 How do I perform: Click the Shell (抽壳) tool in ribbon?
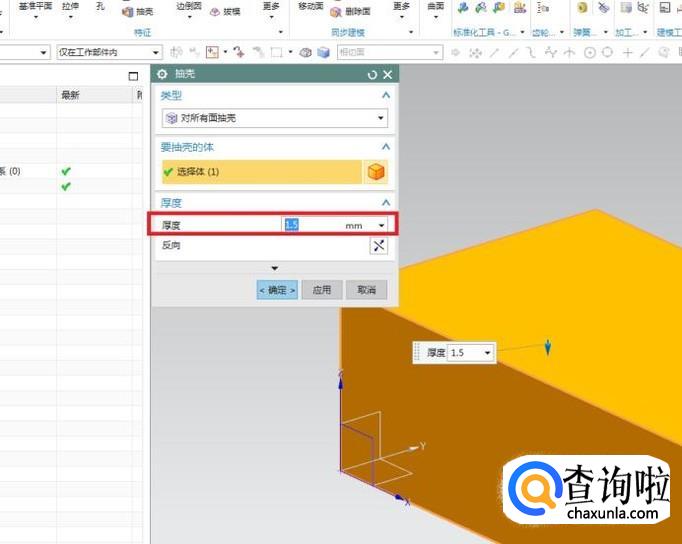(137, 11)
